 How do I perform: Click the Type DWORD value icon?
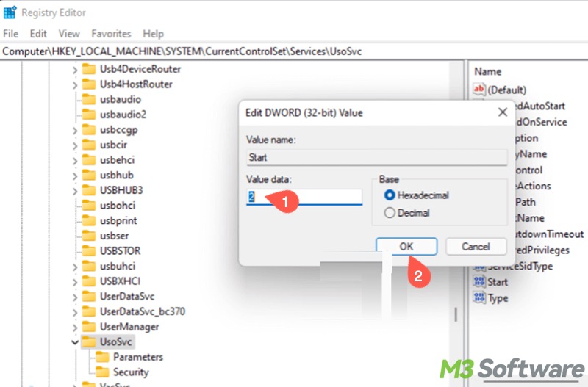[479, 298]
